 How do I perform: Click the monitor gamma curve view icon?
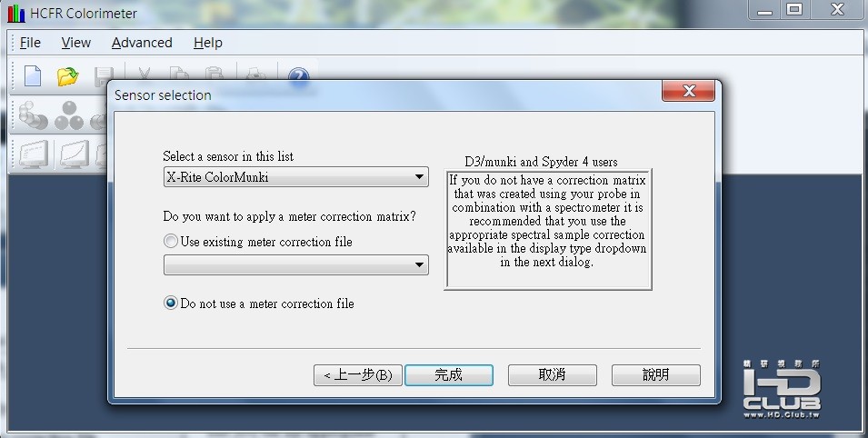[x=75, y=154]
